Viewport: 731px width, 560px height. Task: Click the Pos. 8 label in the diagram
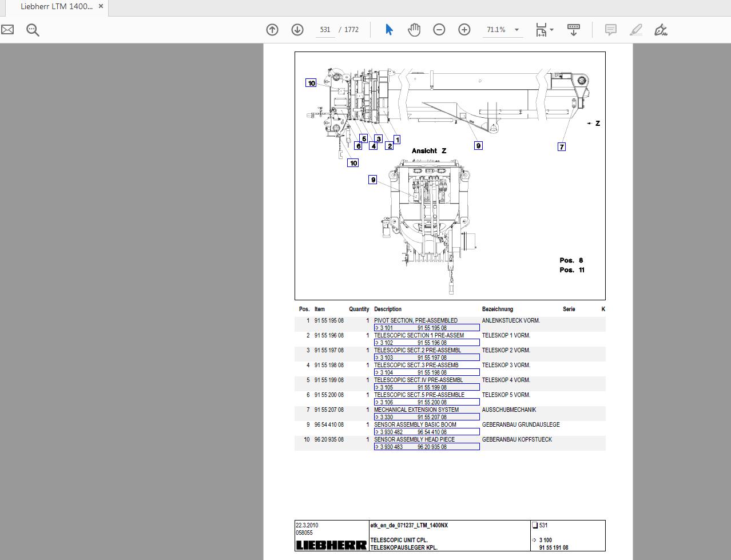(571, 260)
